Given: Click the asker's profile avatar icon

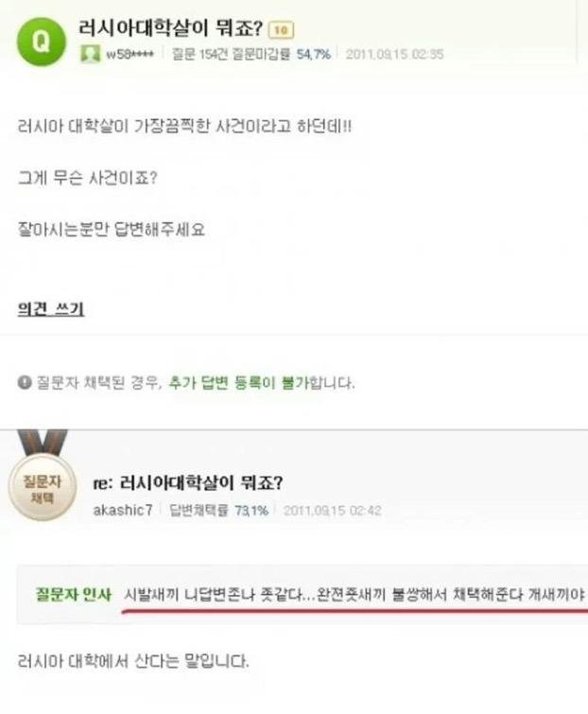Looking at the screenshot, I should tap(90, 54).
